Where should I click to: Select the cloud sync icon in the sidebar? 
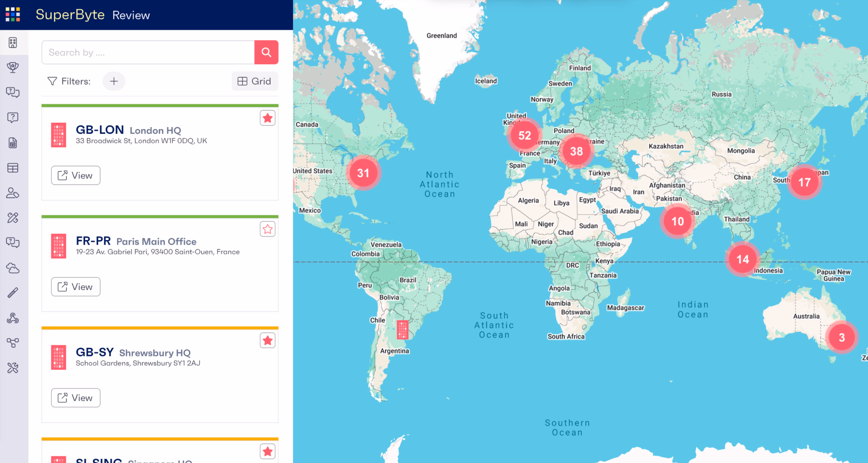click(13, 268)
